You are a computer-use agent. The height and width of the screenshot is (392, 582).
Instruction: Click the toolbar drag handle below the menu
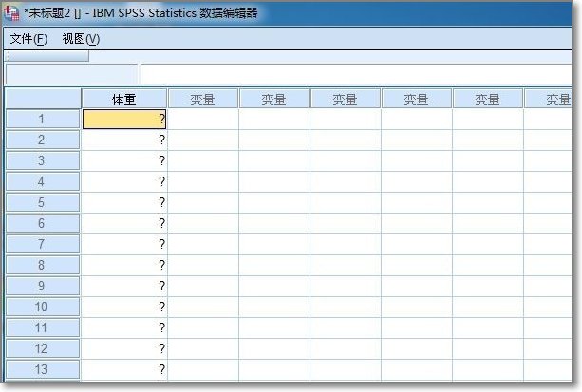point(9,56)
